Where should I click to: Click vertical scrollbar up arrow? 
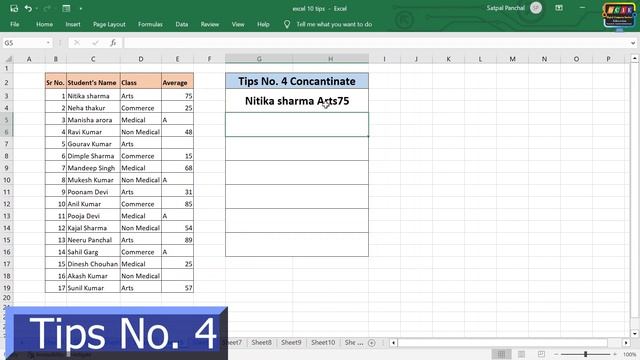(634, 59)
